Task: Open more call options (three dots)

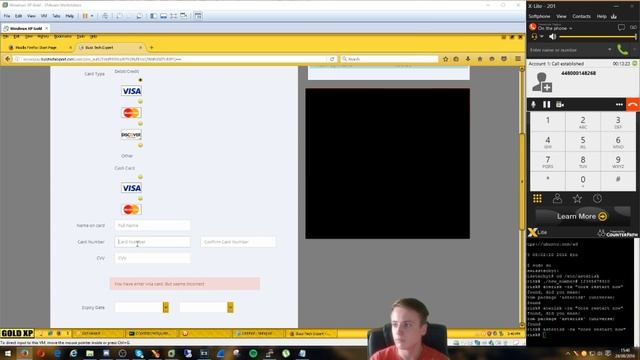Action: coord(619,104)
